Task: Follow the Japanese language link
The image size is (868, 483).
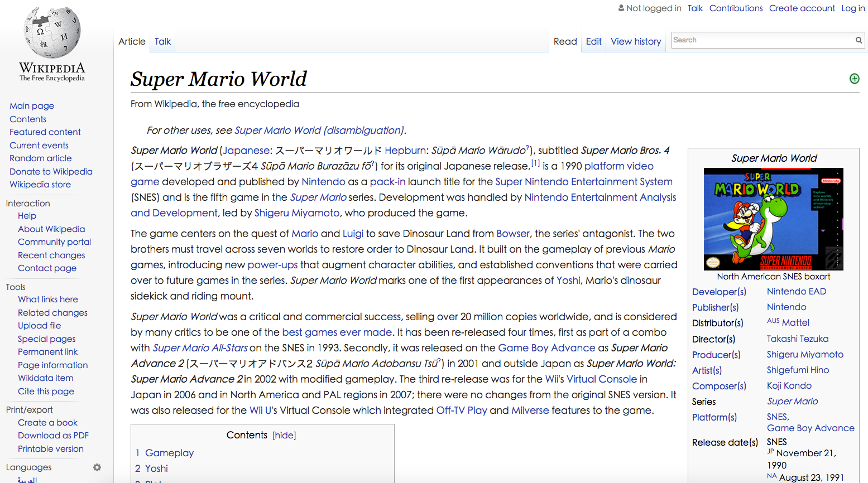Action: pos(246,151)
